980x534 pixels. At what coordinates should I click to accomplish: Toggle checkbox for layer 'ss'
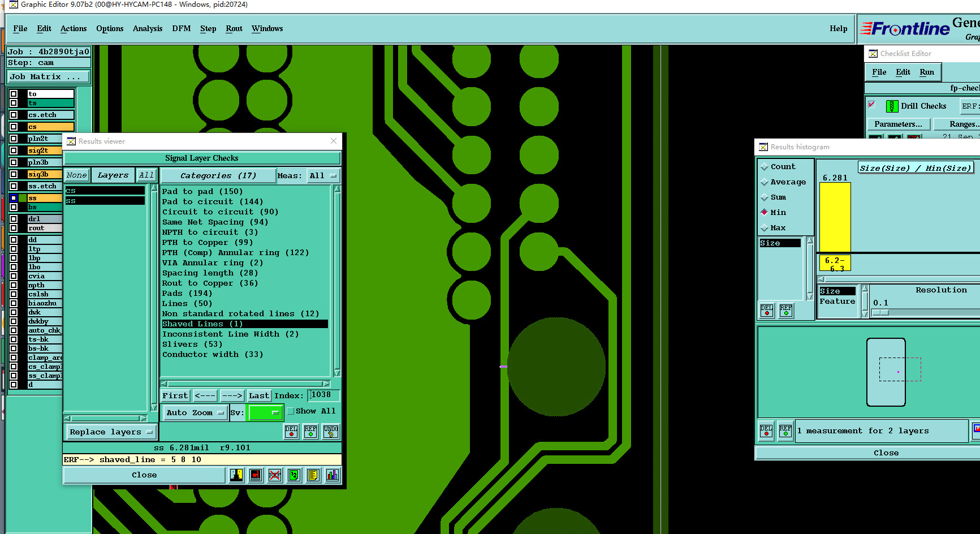pos(14,198)
